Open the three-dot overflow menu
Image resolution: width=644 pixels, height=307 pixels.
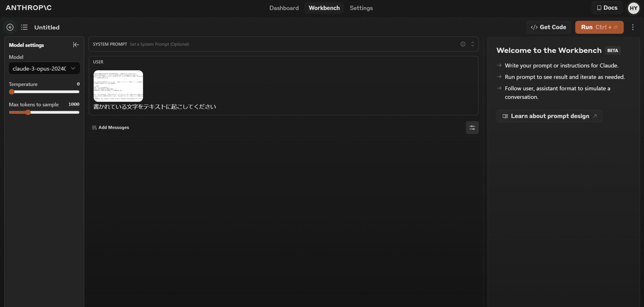pos(633,27)
